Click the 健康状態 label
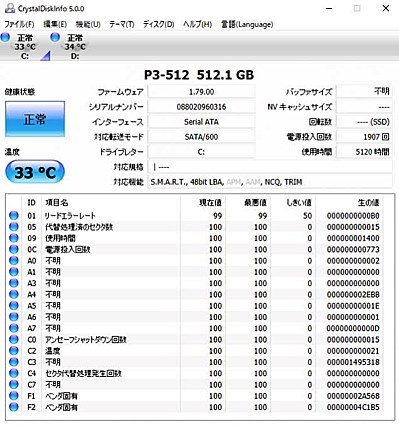Viewport: 399px width, 425px height. pyautogui.click(x=20, y=92)
